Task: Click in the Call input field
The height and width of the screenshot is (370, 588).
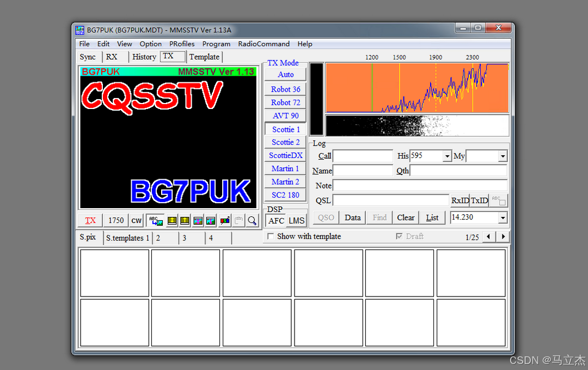Action: [363, 156]
